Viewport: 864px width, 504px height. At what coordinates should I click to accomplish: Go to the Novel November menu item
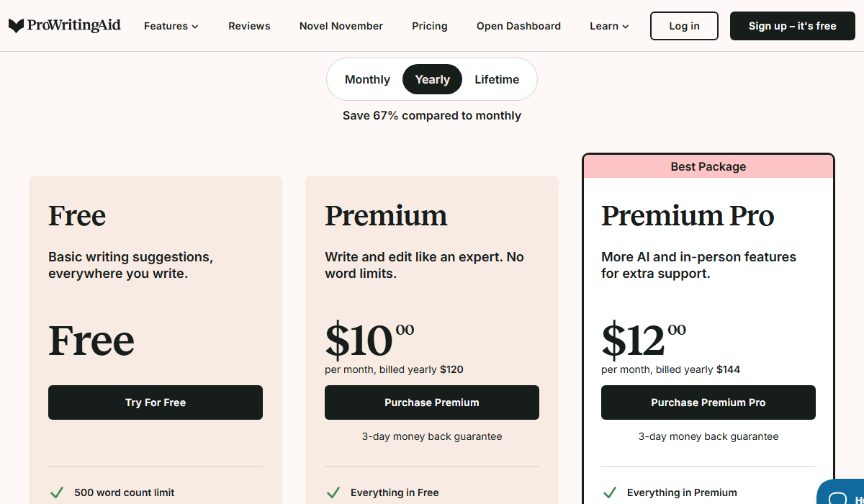(341, 26)
